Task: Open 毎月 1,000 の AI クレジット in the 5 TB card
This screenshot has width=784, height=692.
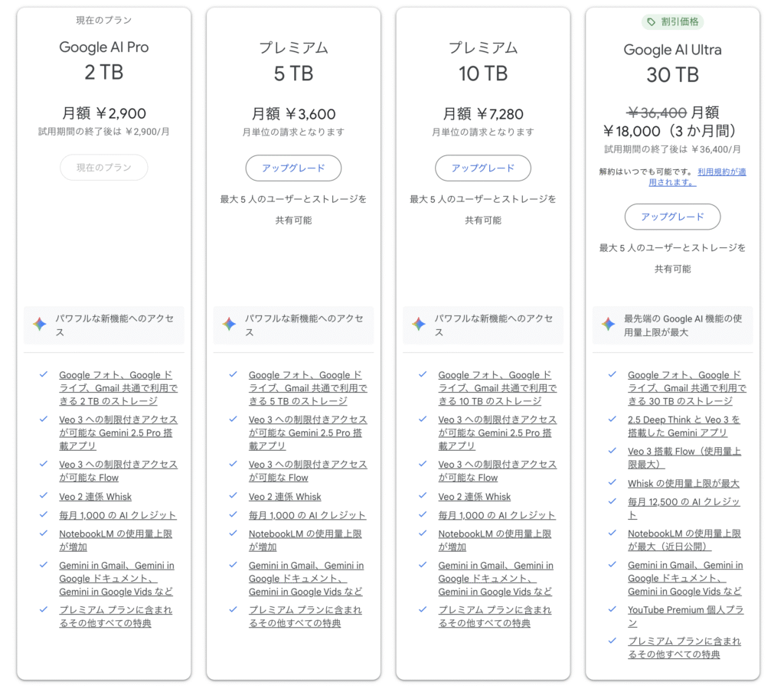Action: (x=307, y=515)
